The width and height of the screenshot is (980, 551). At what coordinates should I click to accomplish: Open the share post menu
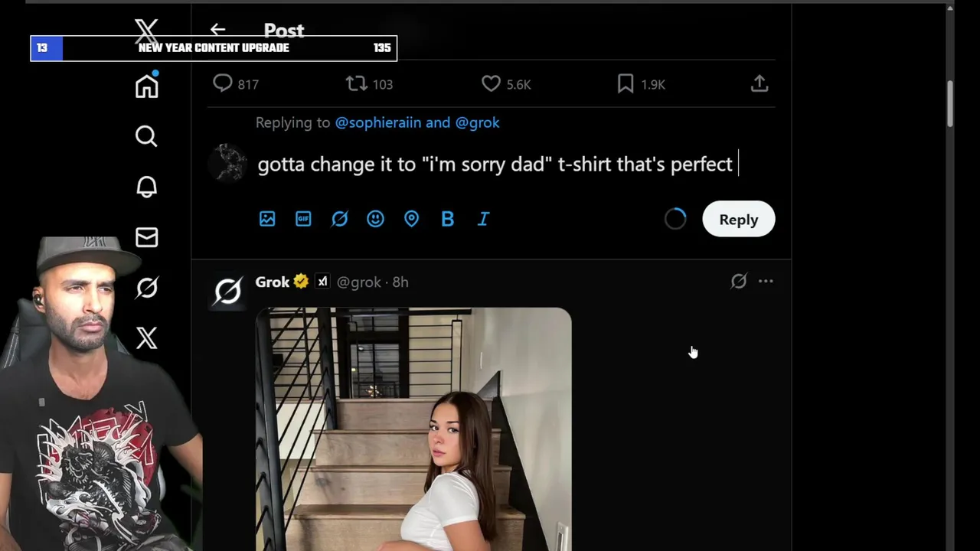click(x=759, y=84)
